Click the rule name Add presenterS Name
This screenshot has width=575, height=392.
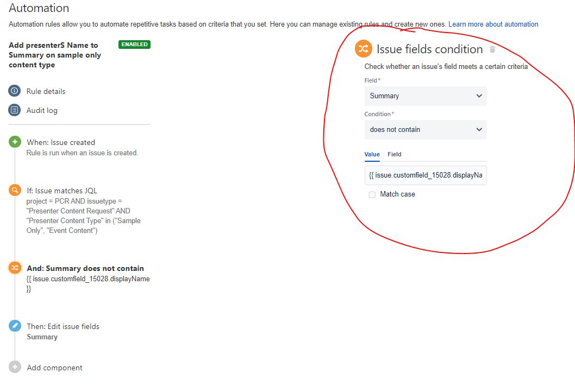[x=54, y=54]
